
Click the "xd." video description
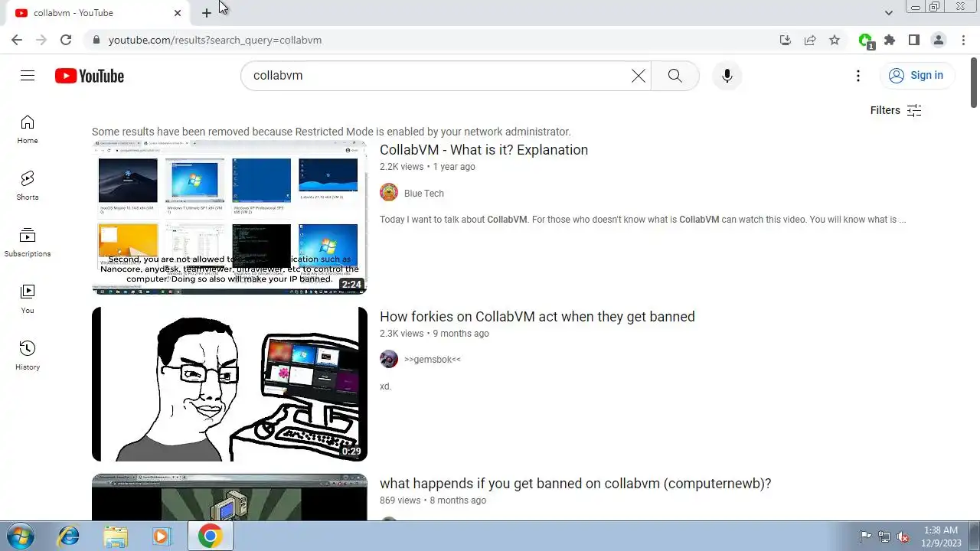pyautogui.click(x=385, y=386)
